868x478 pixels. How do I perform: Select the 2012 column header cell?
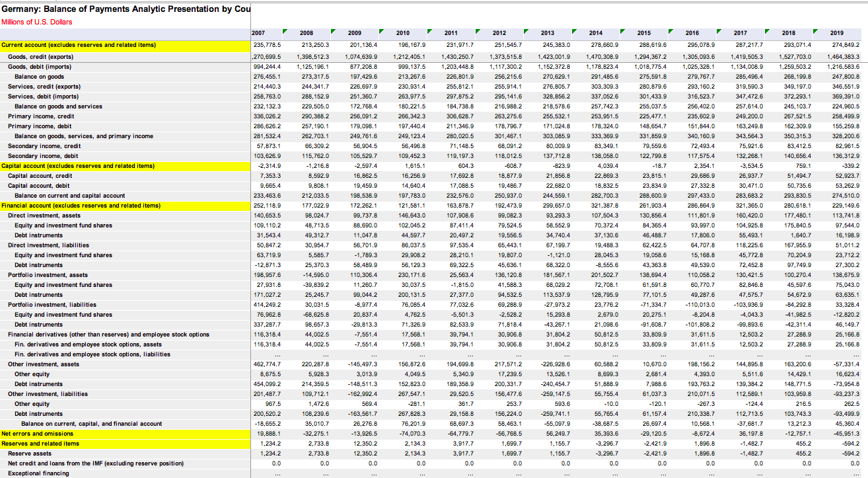coord(499,33)
